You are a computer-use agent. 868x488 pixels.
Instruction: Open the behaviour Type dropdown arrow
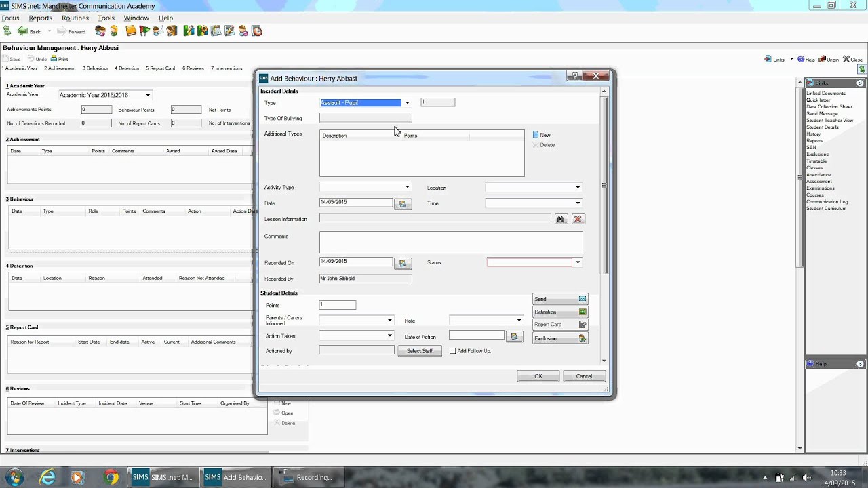(x=407, y=103)
